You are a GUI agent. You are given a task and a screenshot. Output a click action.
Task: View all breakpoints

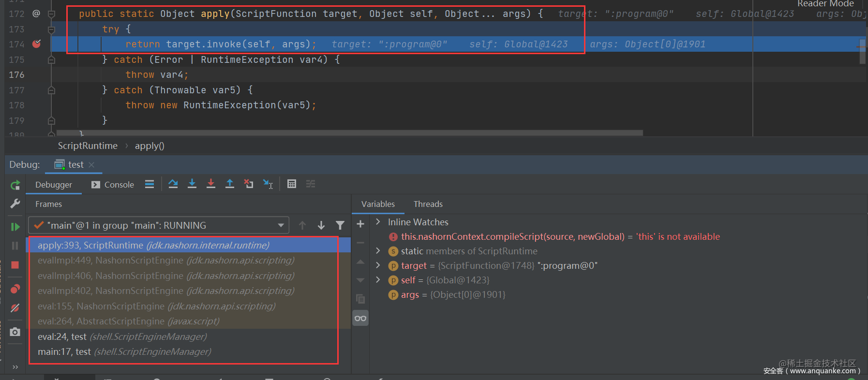coord(15,289)
